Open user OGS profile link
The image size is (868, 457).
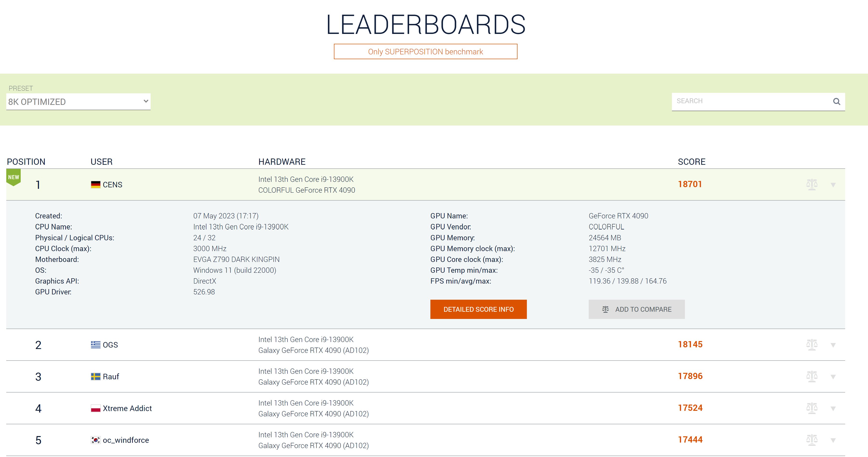click(110, 345)
